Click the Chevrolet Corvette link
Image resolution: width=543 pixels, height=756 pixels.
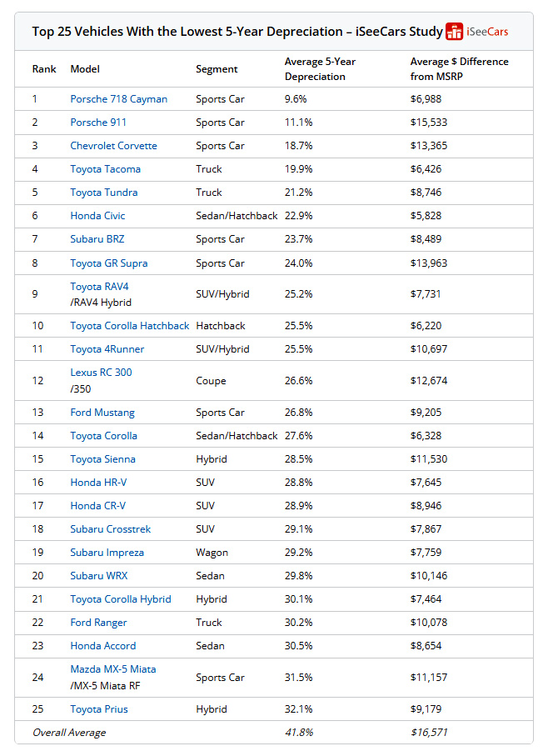pyautogui.click(x=113, y=146)
